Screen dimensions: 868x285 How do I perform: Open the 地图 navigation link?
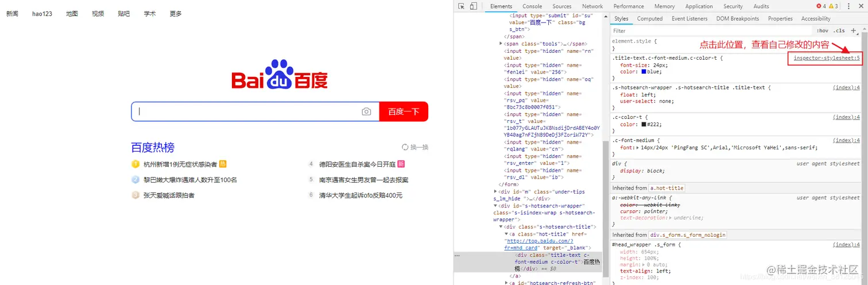pos(72,13)
